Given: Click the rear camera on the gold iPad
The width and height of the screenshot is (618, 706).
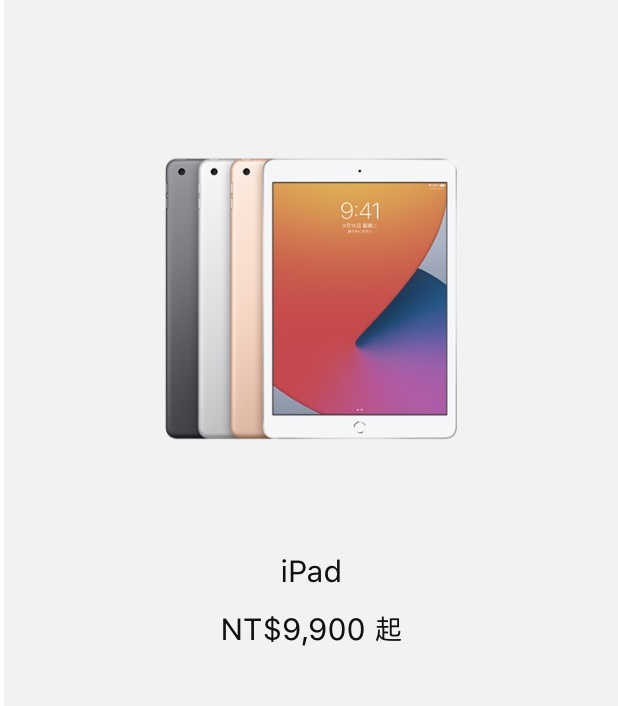Looking at the screenshot, I should tap(246, 172).
